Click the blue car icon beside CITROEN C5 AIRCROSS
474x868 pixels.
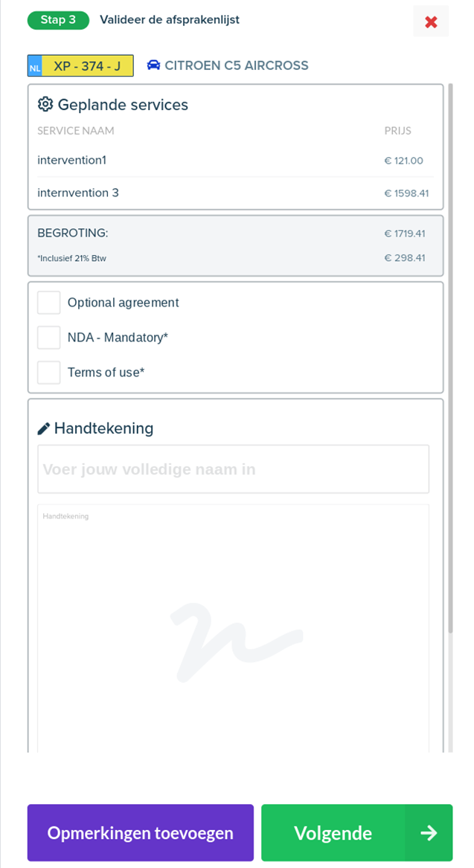[155, 65]
